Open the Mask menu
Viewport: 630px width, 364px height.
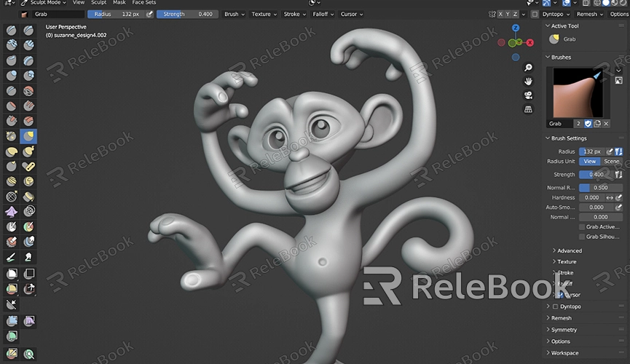tap(119, 2)
